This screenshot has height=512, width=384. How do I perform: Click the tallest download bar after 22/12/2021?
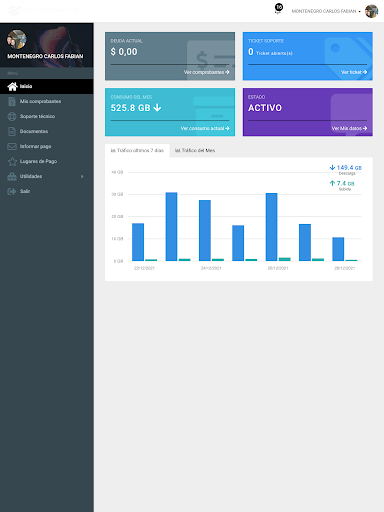pyautogui.click(x=171, y=226)
